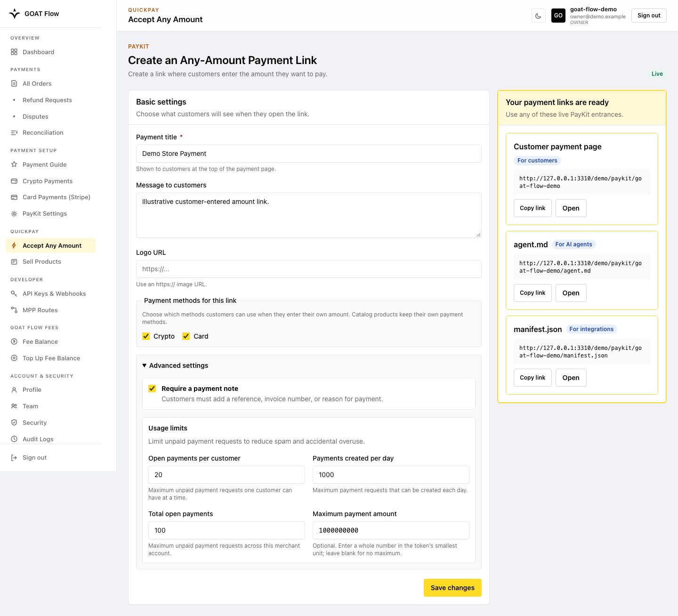
Task: Click the Card Payments (Stripe) card icon
Action: coord(14,197)
